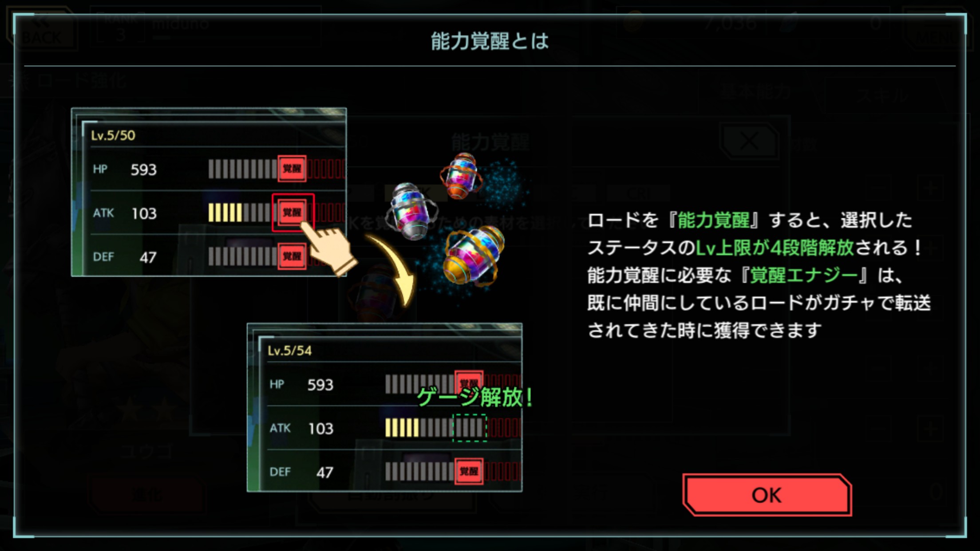The width and height of the screenshot is (980, 551).
Task: Open the Lv.5/54 status panel thumbnail
Action: click(x=384, y=407)
